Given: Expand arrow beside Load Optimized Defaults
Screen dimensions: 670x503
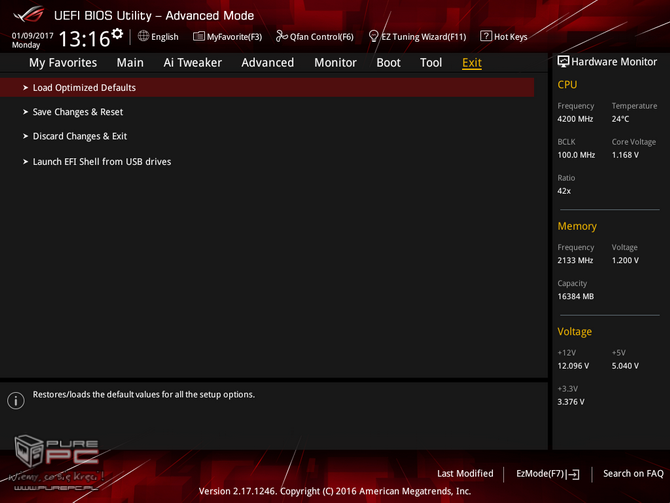Looking at the screenshot, I should click(x=26, y=88).
